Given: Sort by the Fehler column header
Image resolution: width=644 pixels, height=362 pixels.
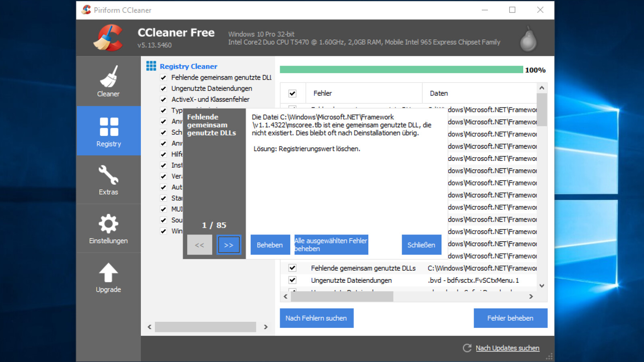Looking at the screenshot, I should click(364, 93).
